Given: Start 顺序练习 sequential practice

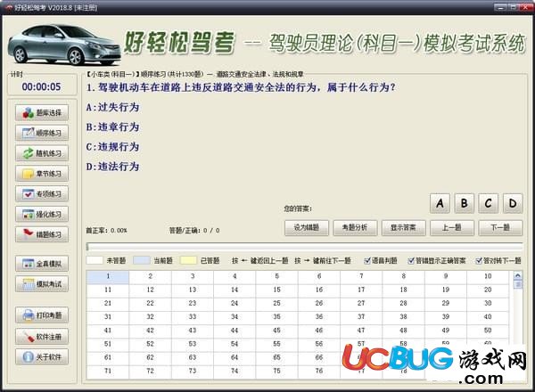Looking at the screenshot, I should click(x=42, y=133).
